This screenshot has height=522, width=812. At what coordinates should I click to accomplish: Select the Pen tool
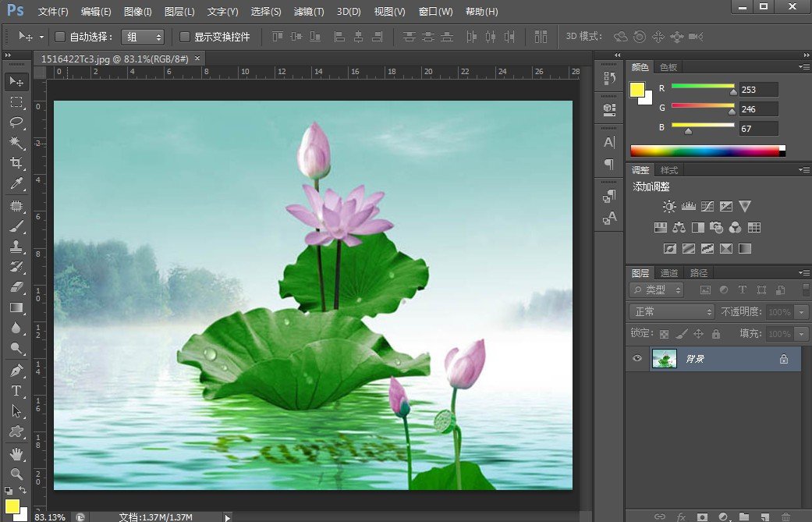[x=16, y=370]
